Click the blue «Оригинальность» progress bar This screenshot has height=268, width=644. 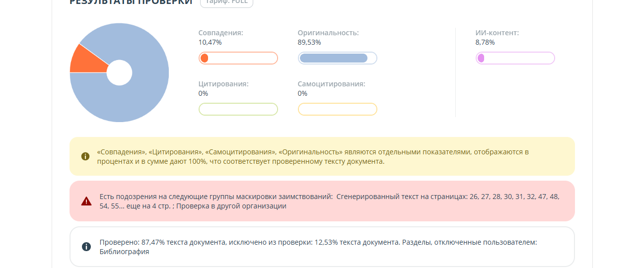(x=337, y=58)
